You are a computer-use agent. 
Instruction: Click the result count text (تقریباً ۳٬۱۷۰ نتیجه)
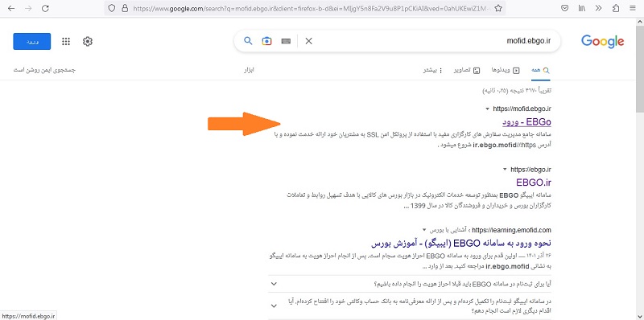click(517, 90)
